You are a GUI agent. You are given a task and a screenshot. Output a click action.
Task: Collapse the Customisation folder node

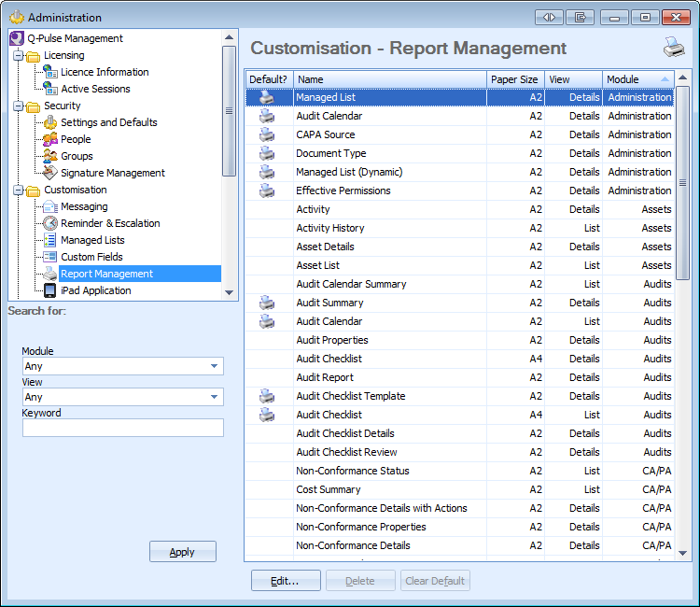(x=19, y=190)
